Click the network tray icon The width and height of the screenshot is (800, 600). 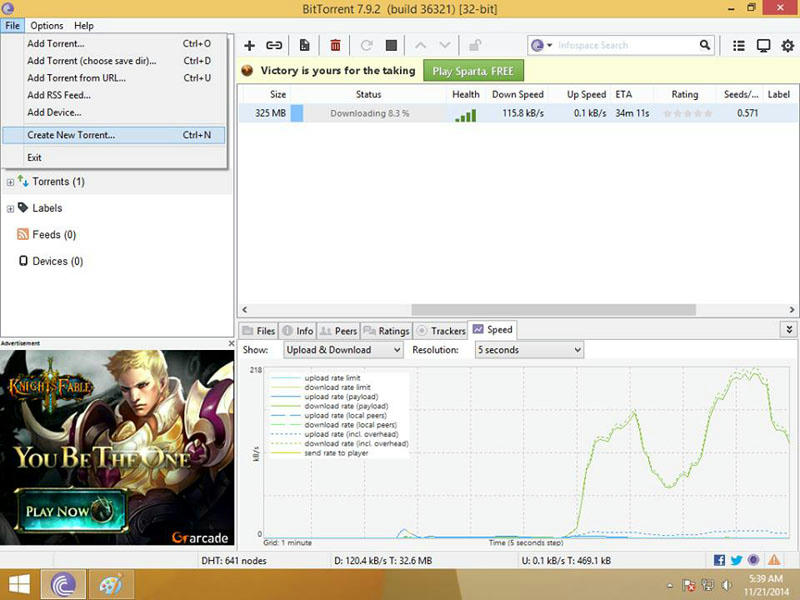pos(708,585)
